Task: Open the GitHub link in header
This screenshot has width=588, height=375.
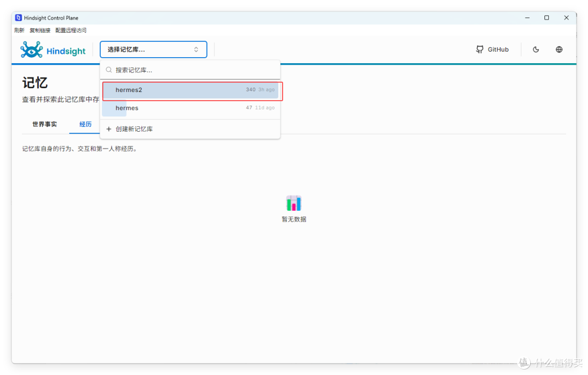Action: [x=492, y=50]
